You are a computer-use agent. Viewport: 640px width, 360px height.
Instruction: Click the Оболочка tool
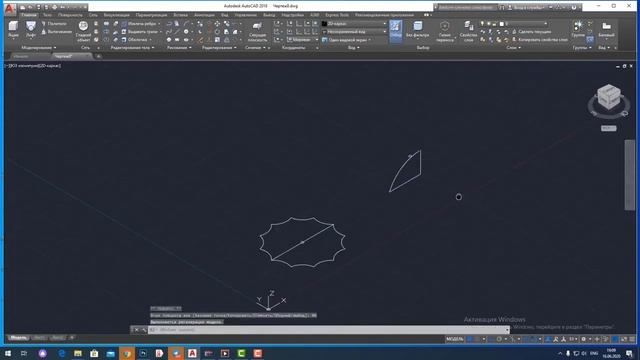point(136,40)
